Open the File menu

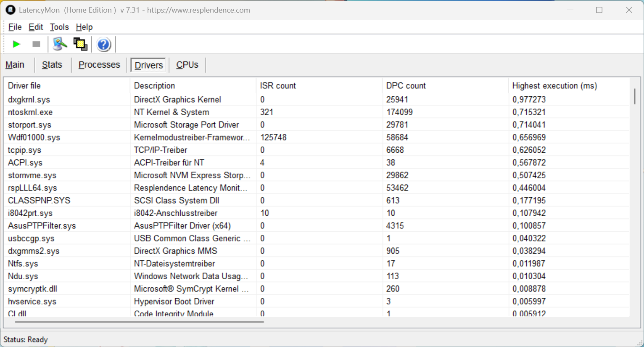(15, 27)
